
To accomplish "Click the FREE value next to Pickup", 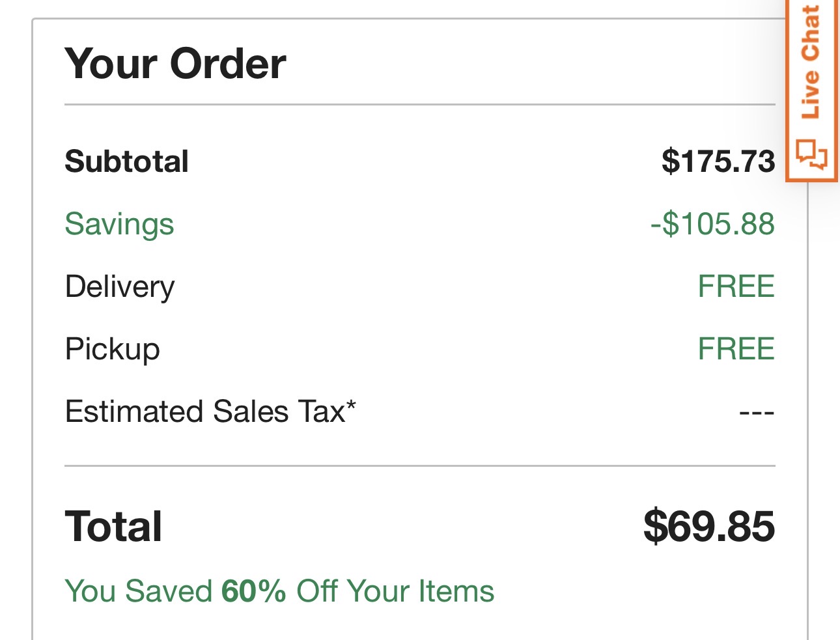I will (736, 349).
